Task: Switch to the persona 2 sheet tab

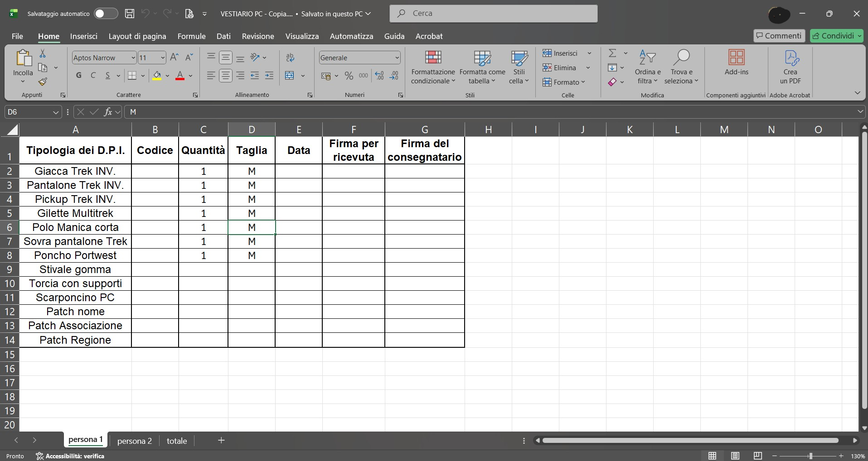Action: (135, 441)
